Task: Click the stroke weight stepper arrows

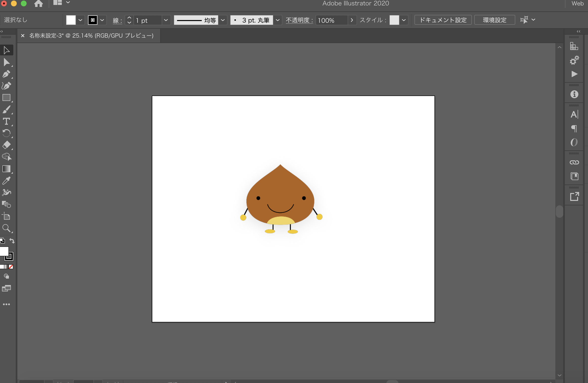Action: click(129, 20)
